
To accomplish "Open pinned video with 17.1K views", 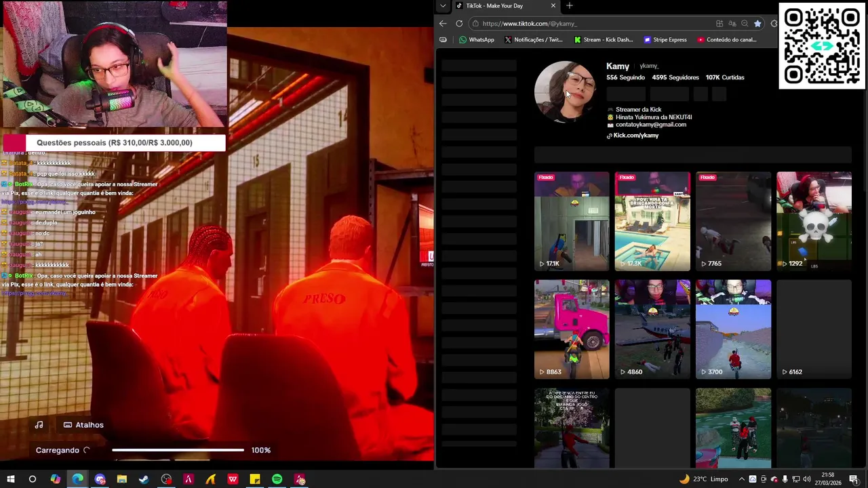I will point(572,221).
